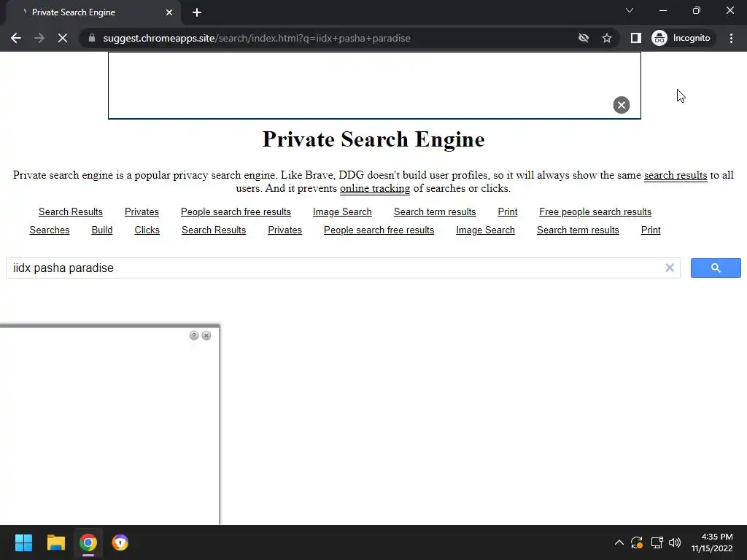Show hidden system tray icons

(x=619, y=542)
